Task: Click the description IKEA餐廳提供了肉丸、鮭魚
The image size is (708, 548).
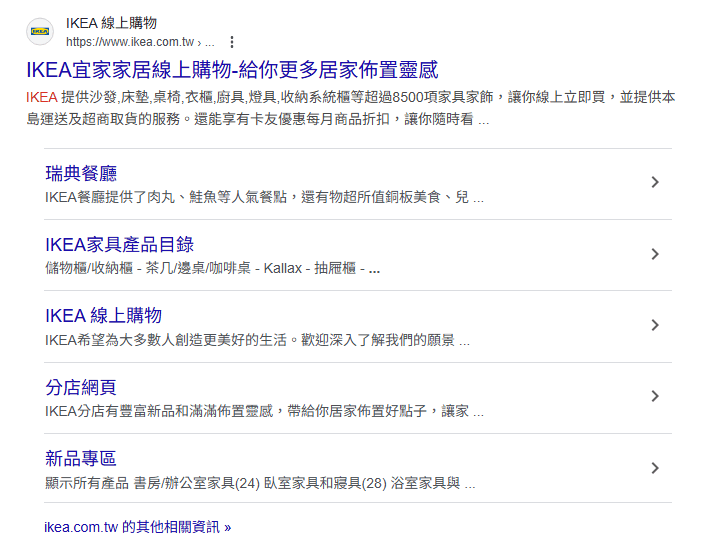Action: (265, 197)
